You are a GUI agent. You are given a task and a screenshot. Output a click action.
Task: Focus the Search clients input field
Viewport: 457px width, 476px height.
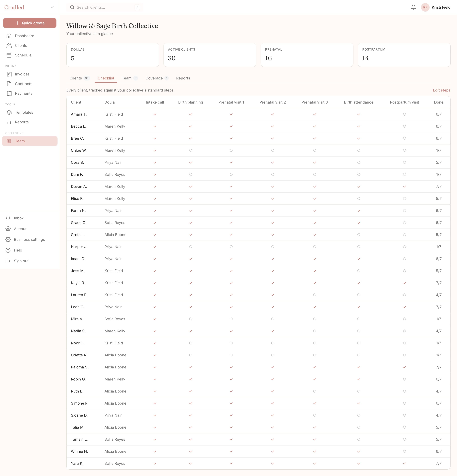coord(105,7)
